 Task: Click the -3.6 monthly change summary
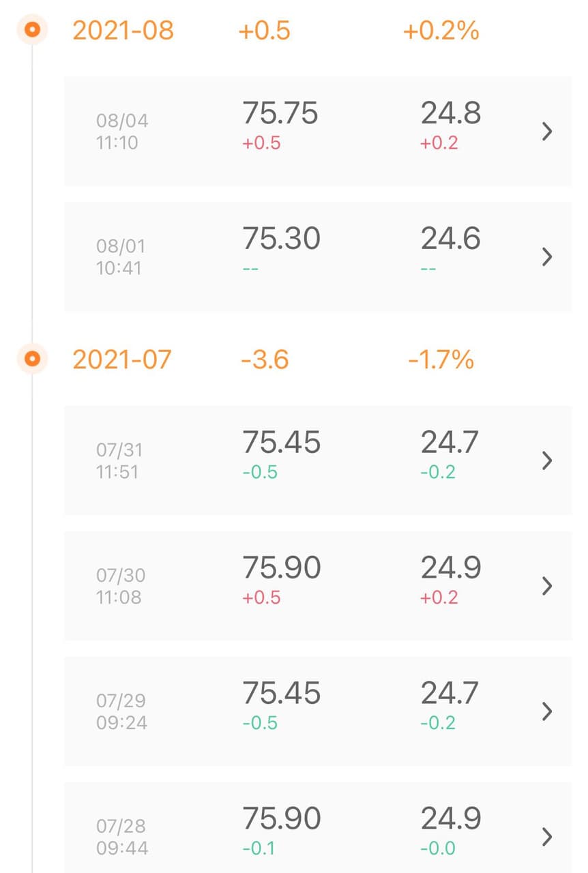tap(265, 359)
